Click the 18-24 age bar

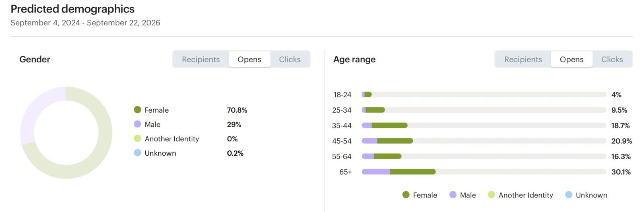[484, 95]
